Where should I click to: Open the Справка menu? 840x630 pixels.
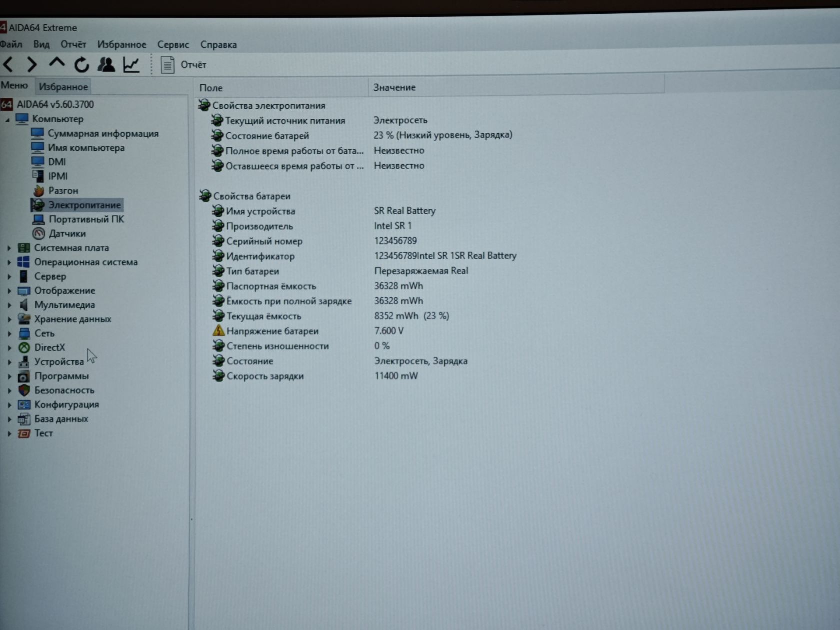(218, 45)
